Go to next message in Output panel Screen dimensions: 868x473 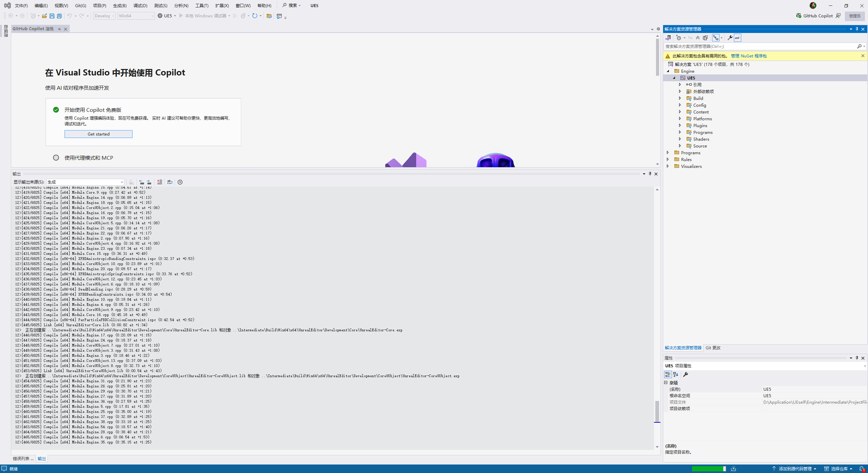[x=149, y=182]
